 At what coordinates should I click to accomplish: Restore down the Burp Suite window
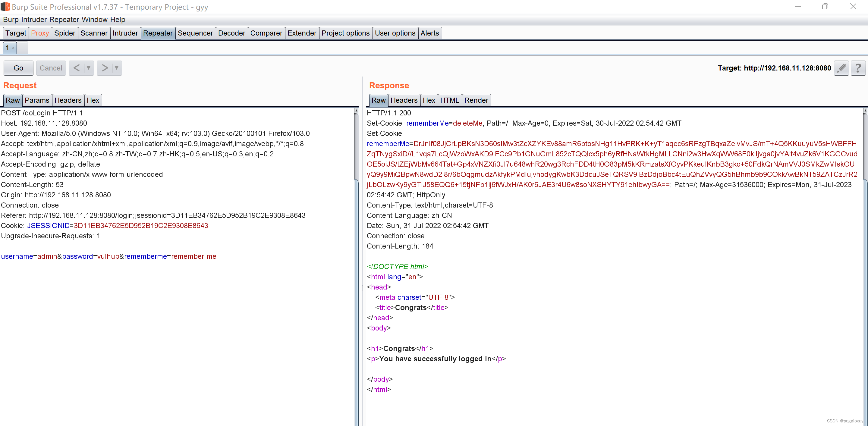(x=825, y=7)
